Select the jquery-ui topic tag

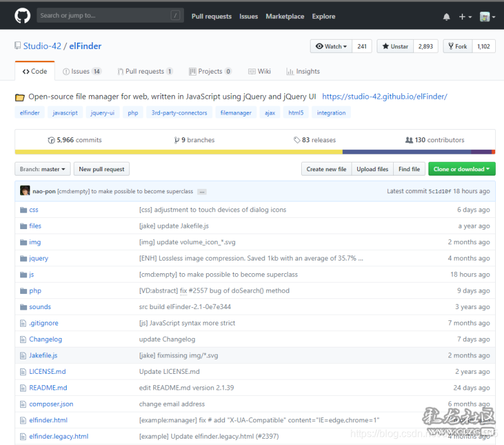tap(103, 113)
